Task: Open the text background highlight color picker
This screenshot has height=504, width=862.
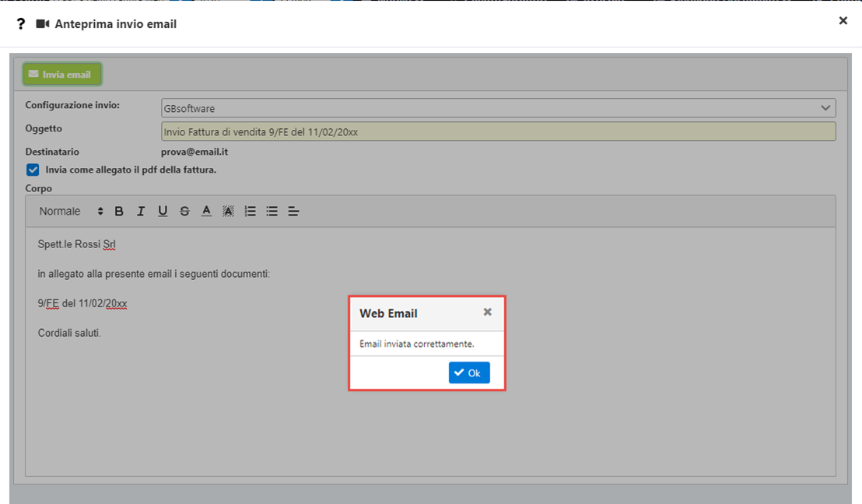Action: pos(228,211)
